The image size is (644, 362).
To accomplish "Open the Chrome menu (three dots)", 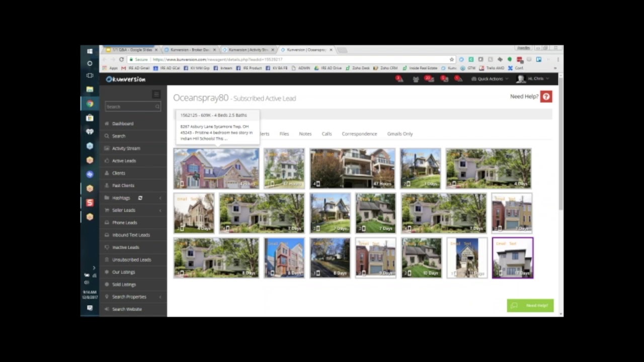I will (x=557, y=59).
